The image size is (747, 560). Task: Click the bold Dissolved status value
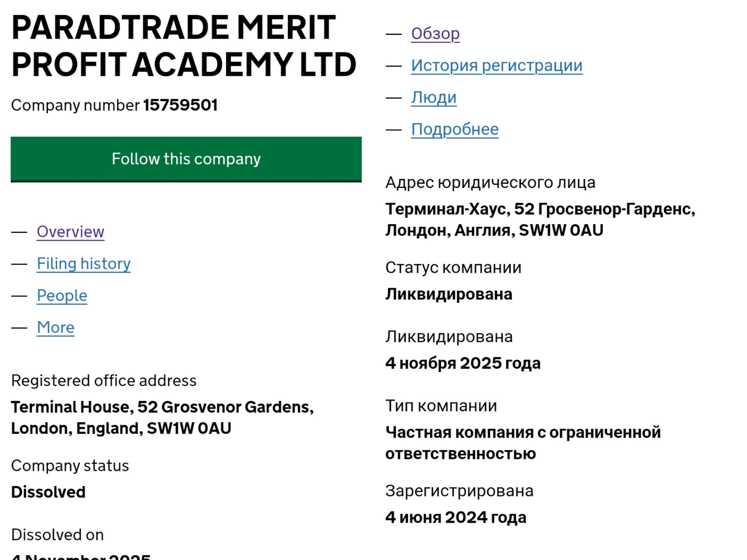(48, 492)
